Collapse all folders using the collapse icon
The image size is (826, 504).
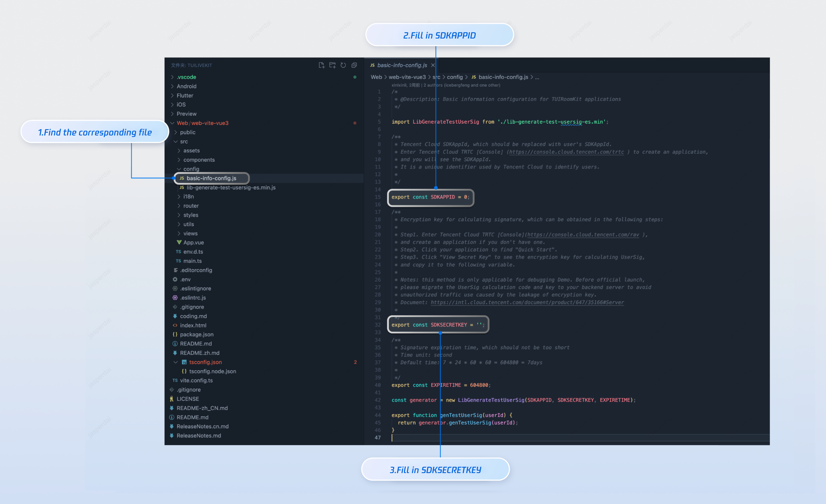(354, 65)
